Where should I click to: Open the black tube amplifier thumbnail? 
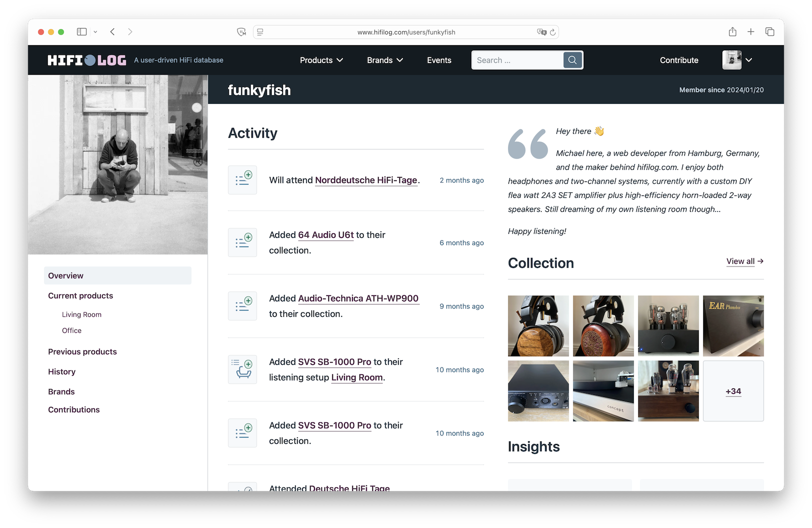pyautogui.click(x=668, y=326)
